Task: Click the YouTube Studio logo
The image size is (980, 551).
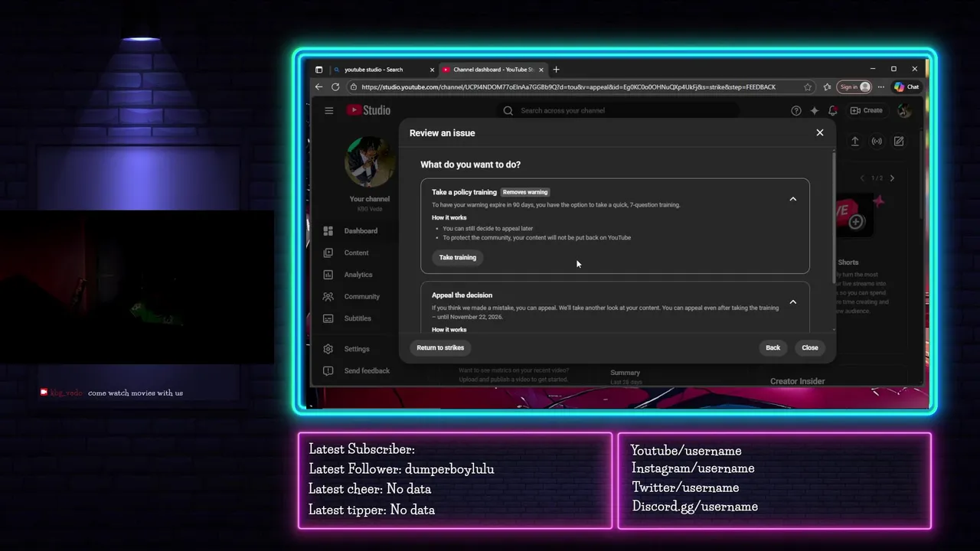Action: click(368, 110)
